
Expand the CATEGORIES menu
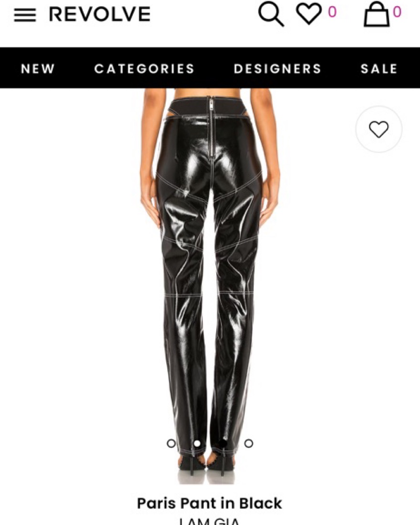click(x=144, y=68)
